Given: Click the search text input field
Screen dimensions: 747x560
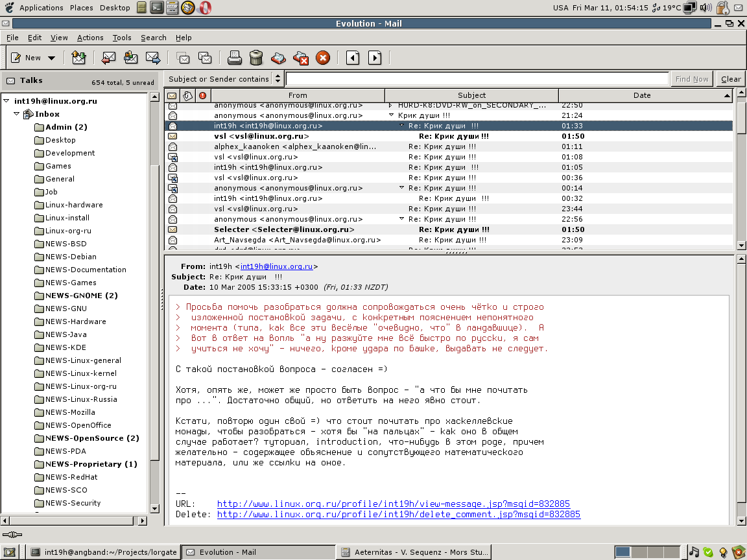Looking at the screenshot, I should (477, 79).
